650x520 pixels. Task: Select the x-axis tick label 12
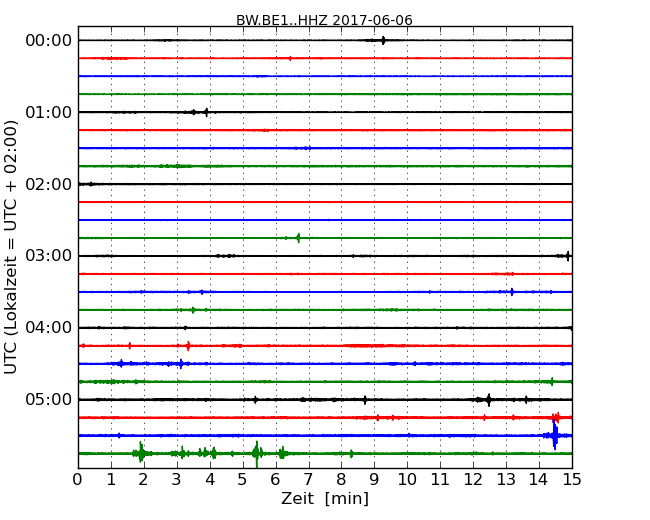[473, 479]
